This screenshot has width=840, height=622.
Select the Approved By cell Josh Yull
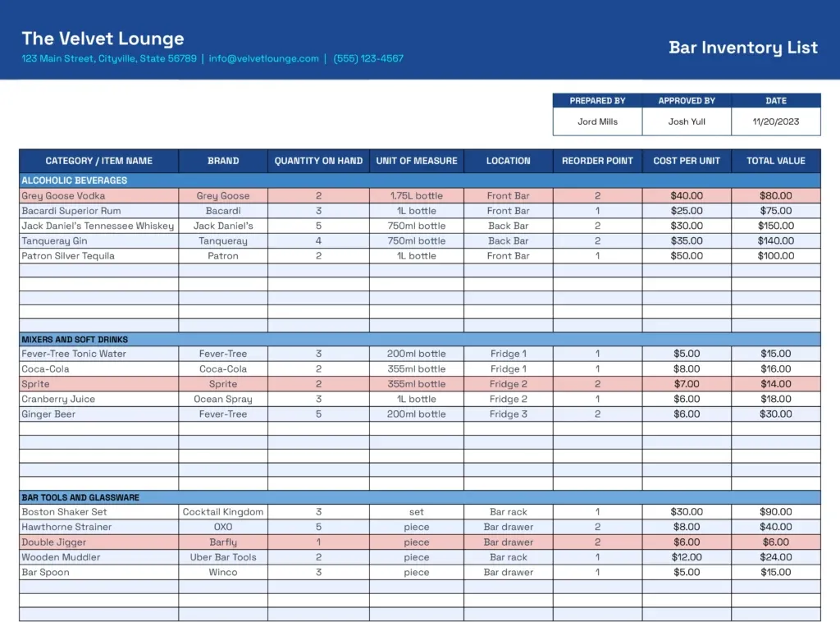(x=687, y=121)
